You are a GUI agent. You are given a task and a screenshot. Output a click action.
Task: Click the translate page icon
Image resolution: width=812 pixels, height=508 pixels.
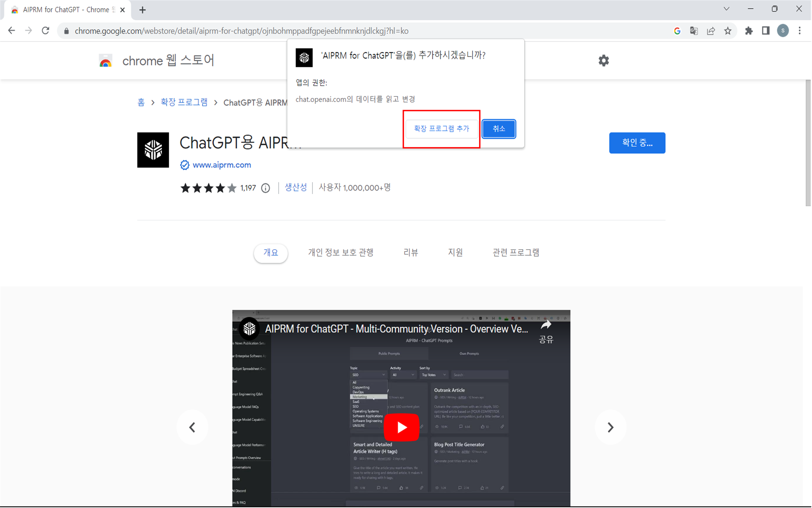coord(694,31)
